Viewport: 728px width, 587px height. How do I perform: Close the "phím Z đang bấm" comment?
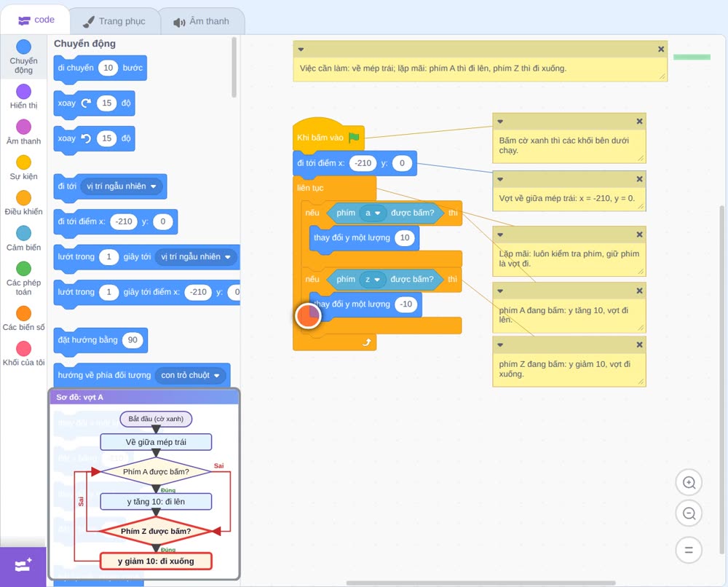[x=639, y=344]
